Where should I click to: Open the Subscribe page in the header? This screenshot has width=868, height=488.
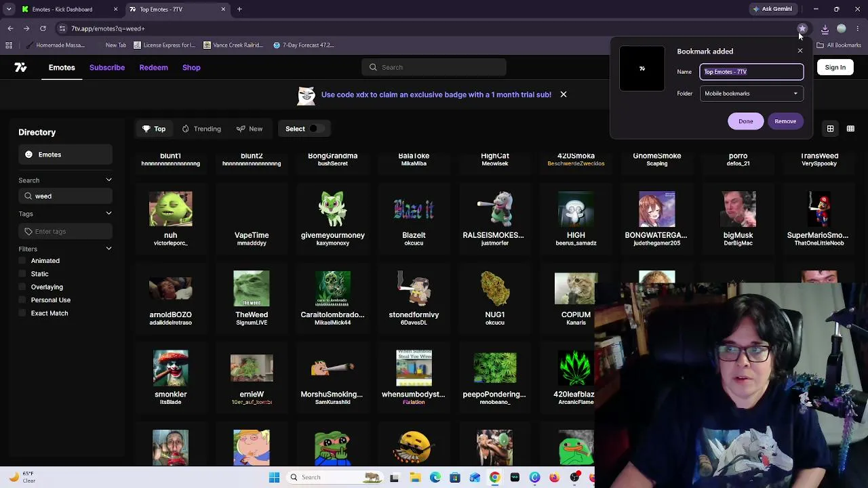coord(107,67)
